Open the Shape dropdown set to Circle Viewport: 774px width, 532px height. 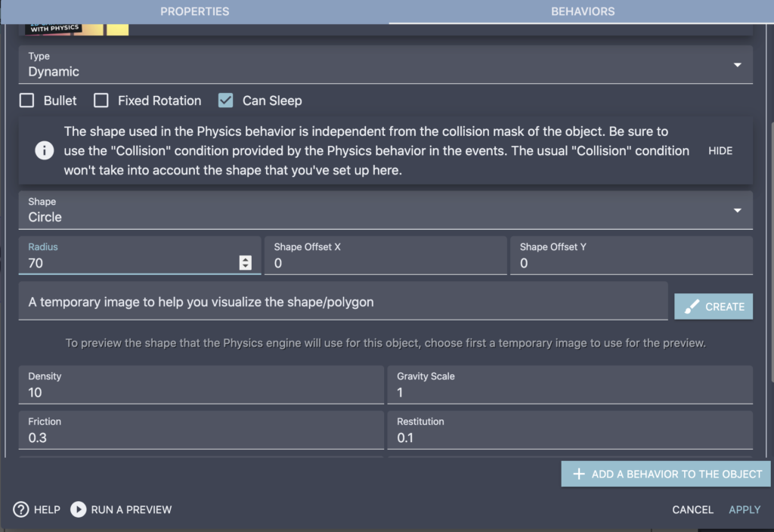coord(385,210)
